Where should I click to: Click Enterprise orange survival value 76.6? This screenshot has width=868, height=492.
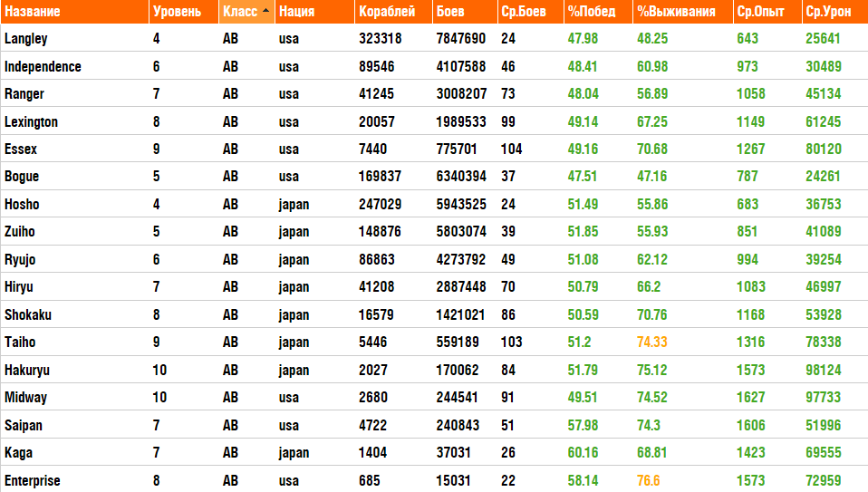click(x=648, y=480)
